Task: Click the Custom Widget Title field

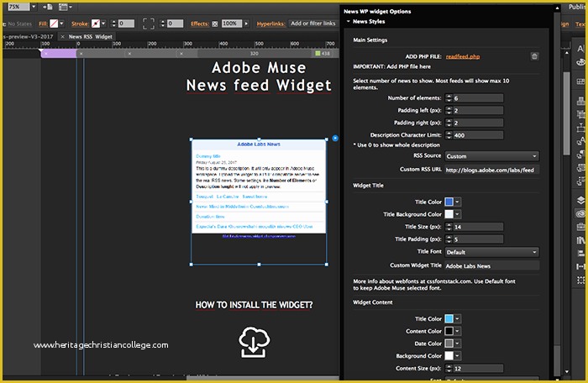Action: [x=492, y=266]
